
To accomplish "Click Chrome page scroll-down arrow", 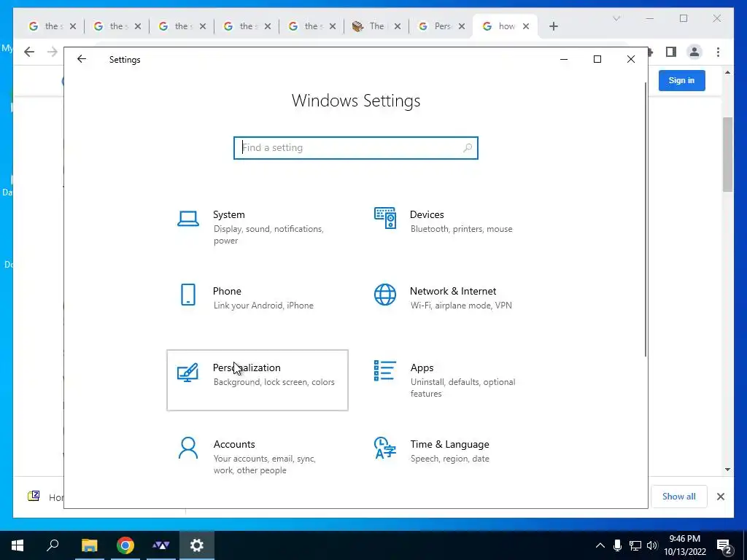I will 727,470.
